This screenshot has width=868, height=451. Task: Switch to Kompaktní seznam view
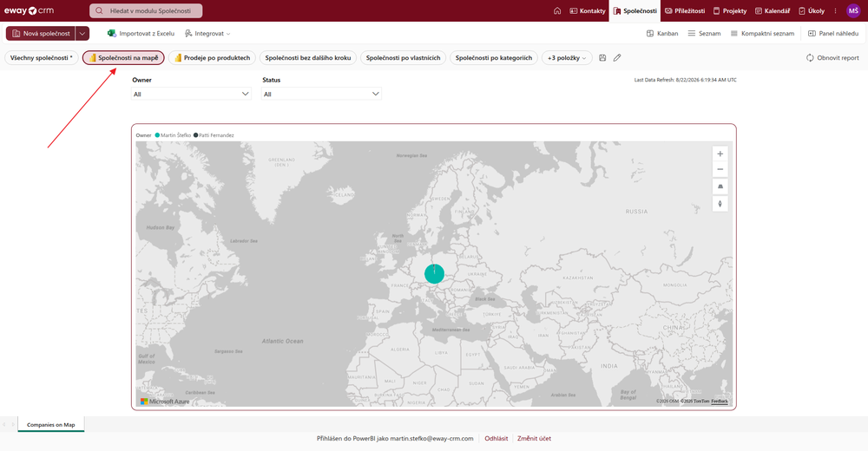762,33
